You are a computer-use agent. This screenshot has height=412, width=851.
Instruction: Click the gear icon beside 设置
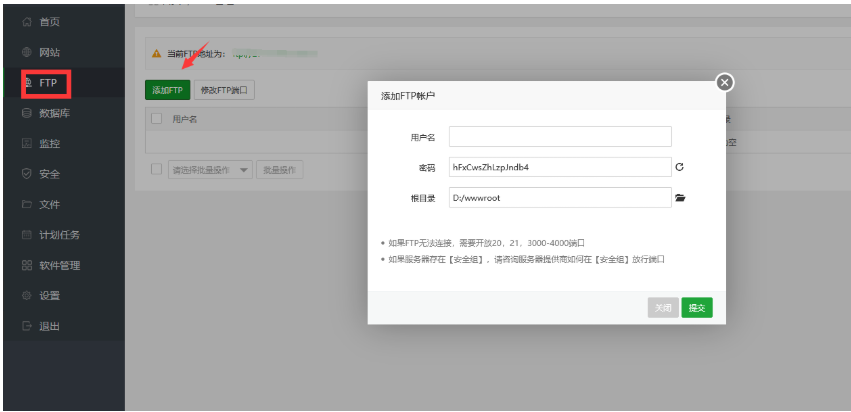coord(27,296)
